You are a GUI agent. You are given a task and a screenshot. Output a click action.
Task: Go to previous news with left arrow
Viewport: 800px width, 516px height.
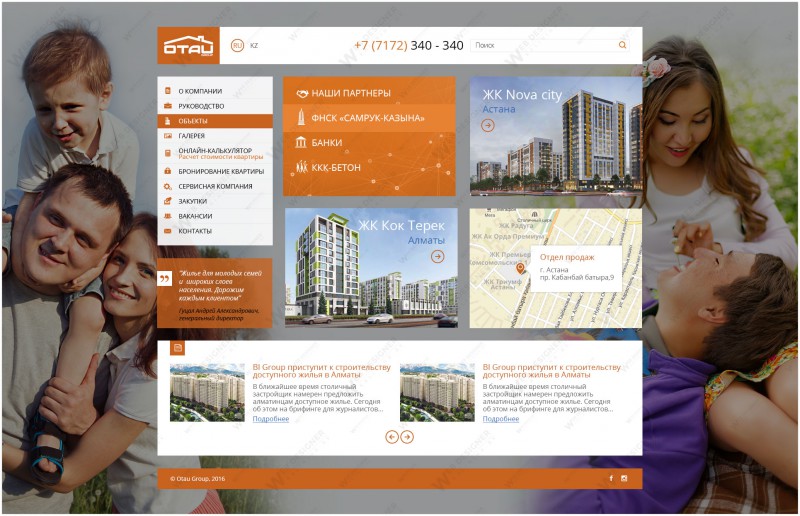point(392,437)
